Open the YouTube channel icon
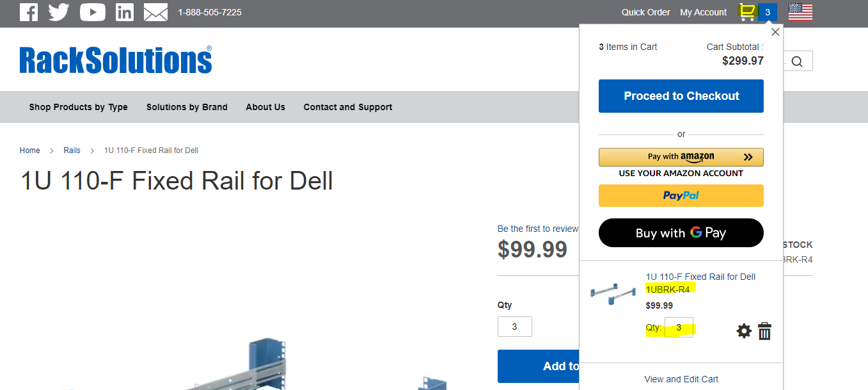Screen dimensions: 868x390 (x=93, y=12)
